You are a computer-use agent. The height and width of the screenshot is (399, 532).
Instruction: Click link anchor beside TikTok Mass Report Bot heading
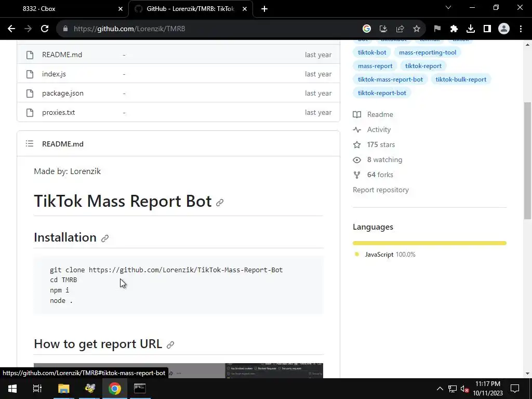coord(220,203)
